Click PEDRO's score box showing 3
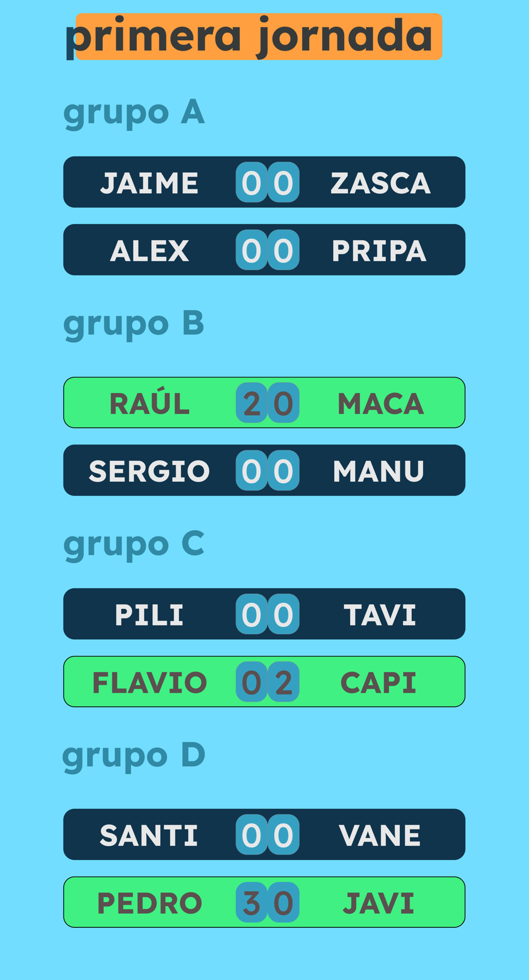The width and height of the screenshot is (529, 980). pyautogui.click(x=252, y=902)
